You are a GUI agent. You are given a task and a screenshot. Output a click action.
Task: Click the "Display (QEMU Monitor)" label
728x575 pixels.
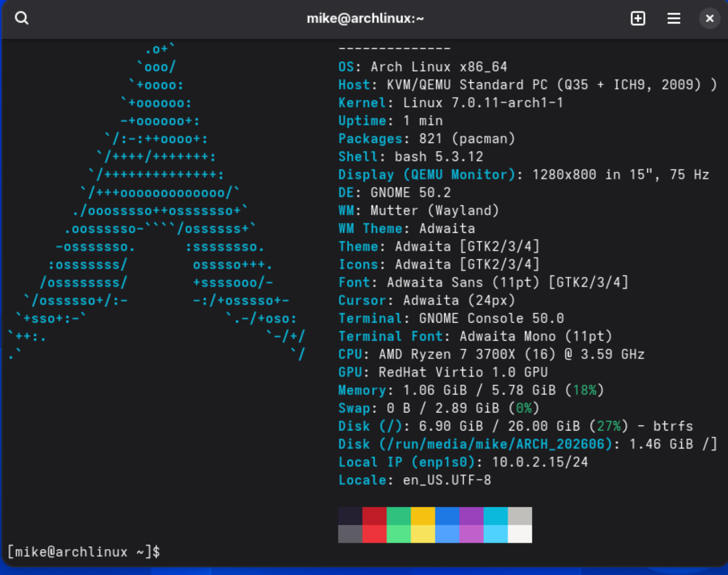(x=427, y=175)
